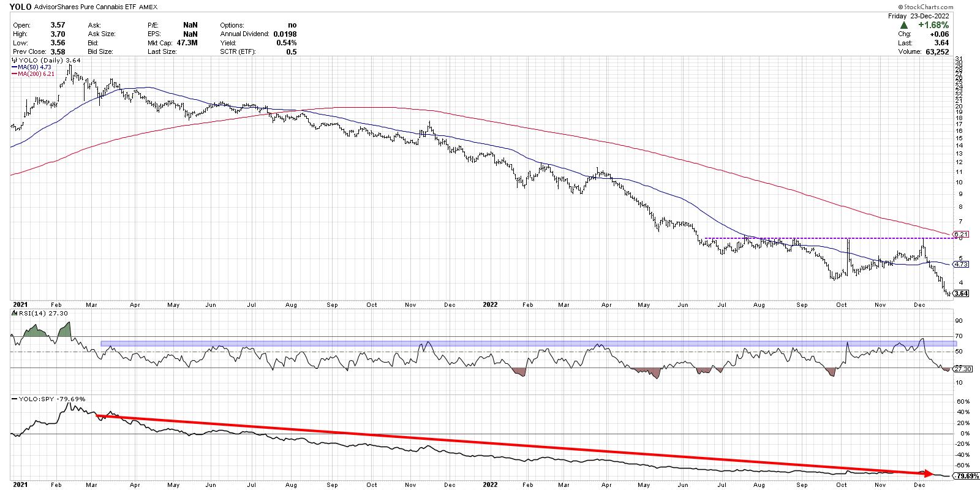
Task: Click the 12 label on price axis
Action: click(958, 162)
